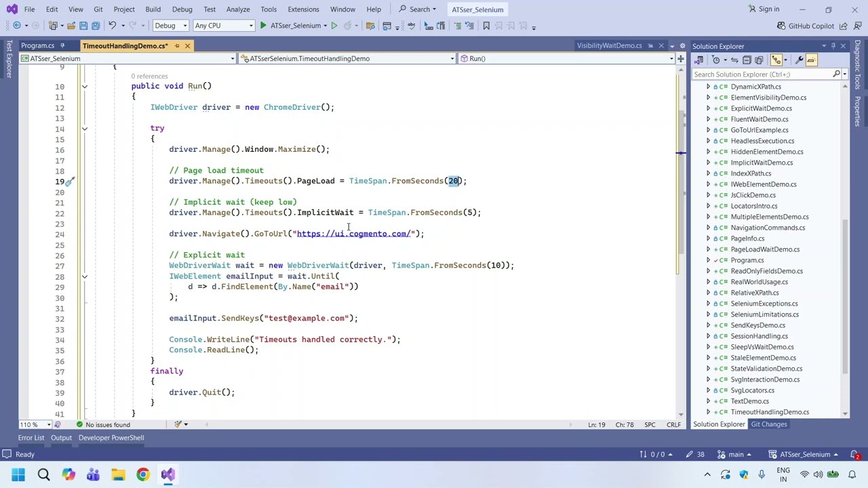Click Sync with Active Document icon

(734, 60)
